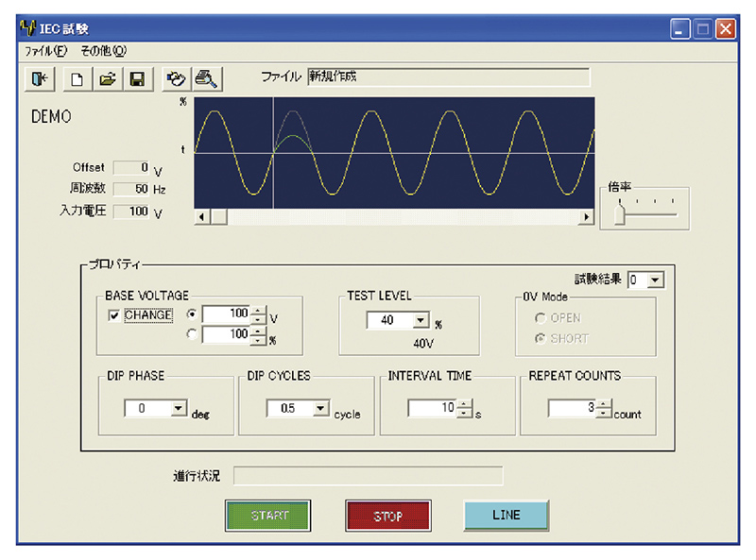Screen dimensions: 756x560
Task: Click the 40V test level text
Action: 423,343
